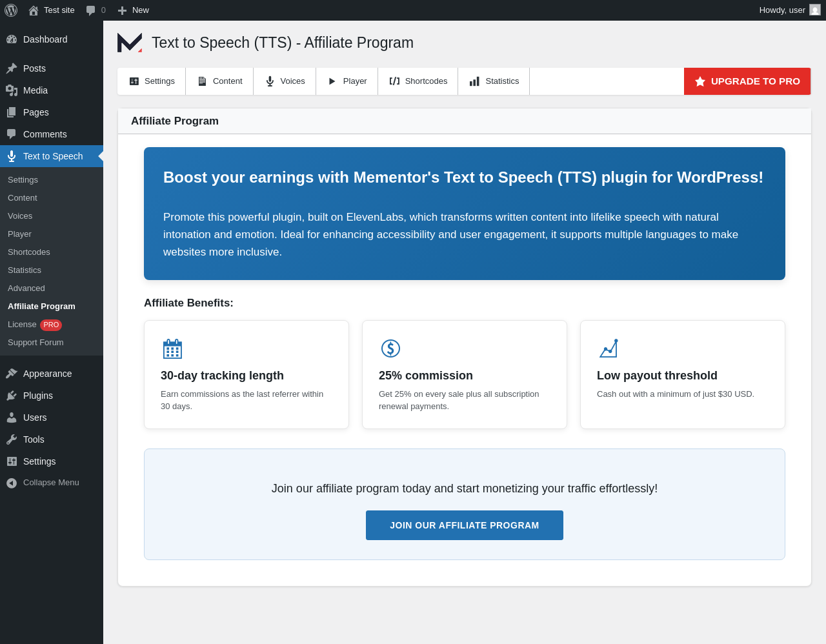Click the comments bubble icon in admin bar

click(x=91, y=10)
